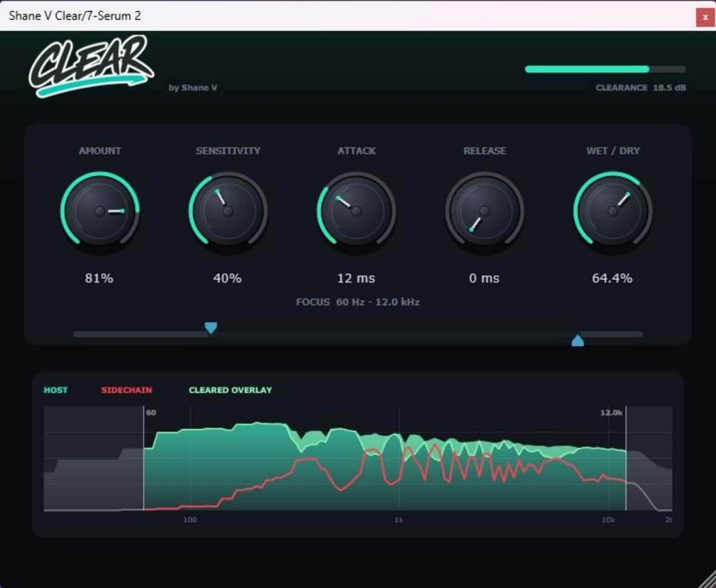The width and height of the screenshot is (716, 588).
Task: Click the high focus handle on range slider
Action: tap(578, 340)
